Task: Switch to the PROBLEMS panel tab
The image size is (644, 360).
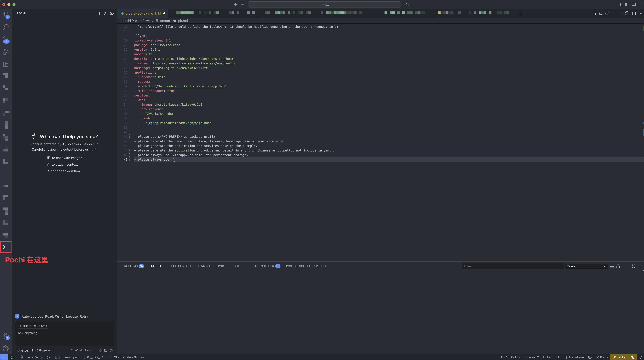Action: pos(133,266)
